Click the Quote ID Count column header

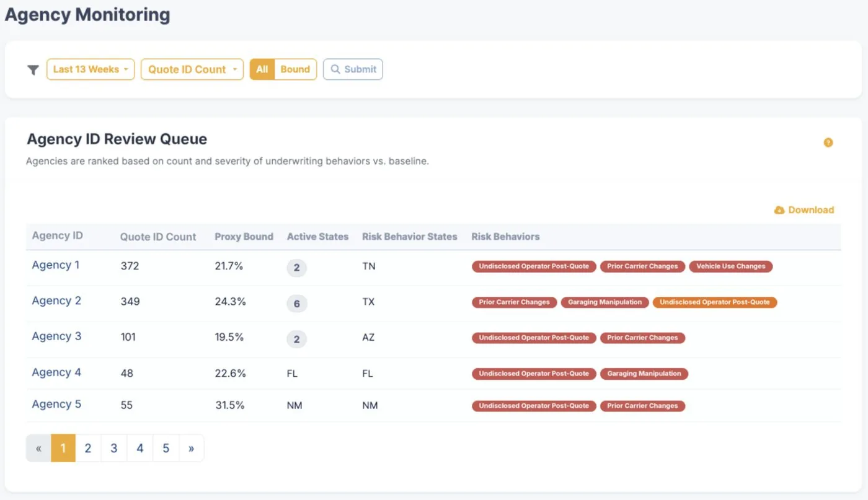coord(158,237)
